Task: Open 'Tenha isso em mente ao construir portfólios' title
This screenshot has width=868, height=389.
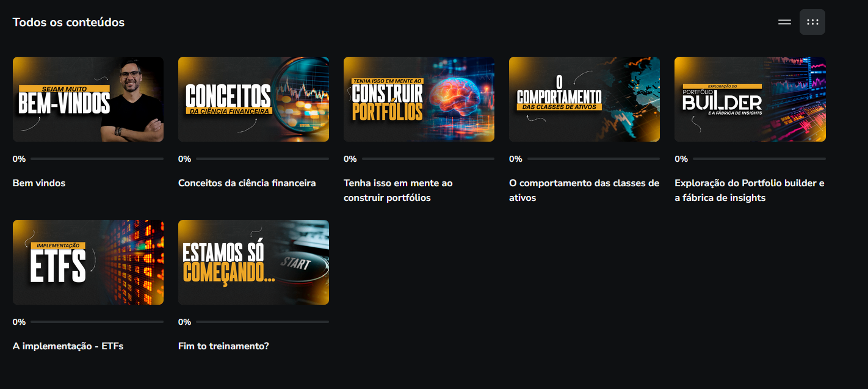Action: 398,191
